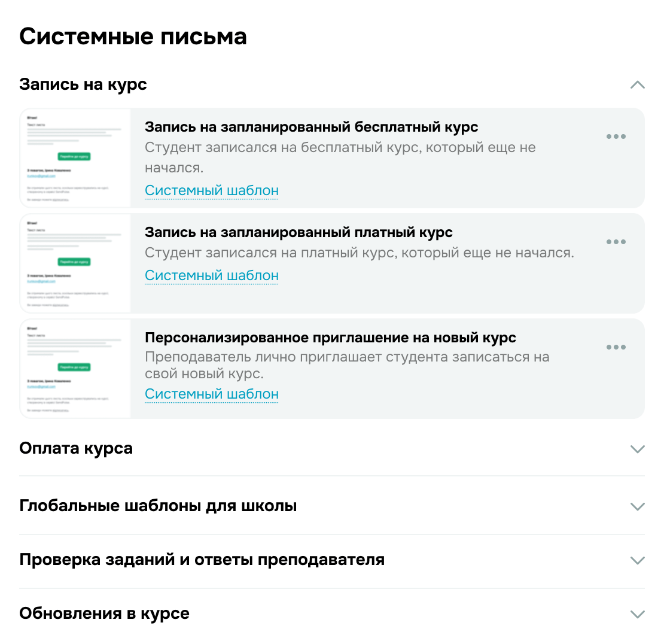Click the expand chevron next to "Обновления в курсе"
The image size is (664, 644).
coord(638,614)
